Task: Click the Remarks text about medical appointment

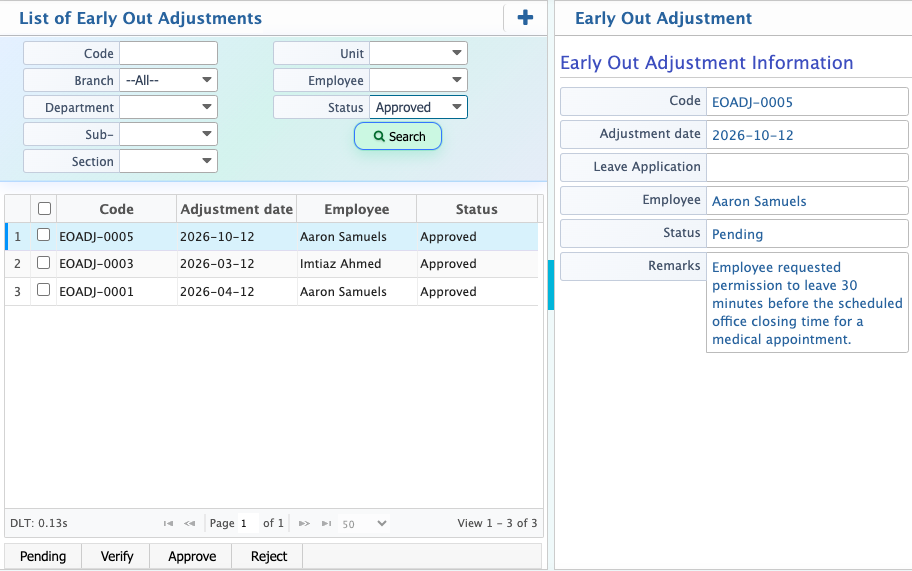Action: tap(807, 303)
